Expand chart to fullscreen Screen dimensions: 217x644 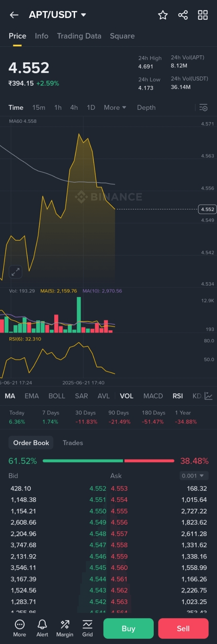pyautogui.click(x=15, y=272)
